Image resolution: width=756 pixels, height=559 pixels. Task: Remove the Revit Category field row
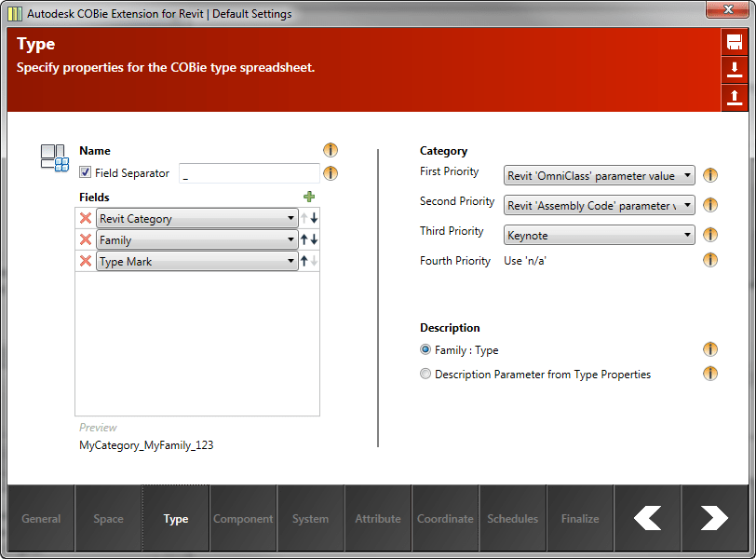[x=86, y=219]
